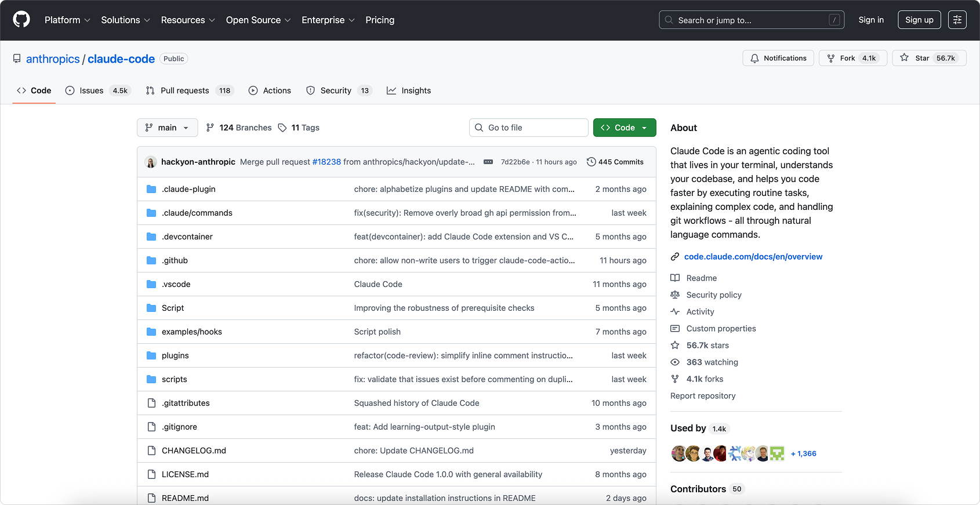Open the command palette settings icon in header
Screen dimensions: 980x505
[x=957, y=20]
